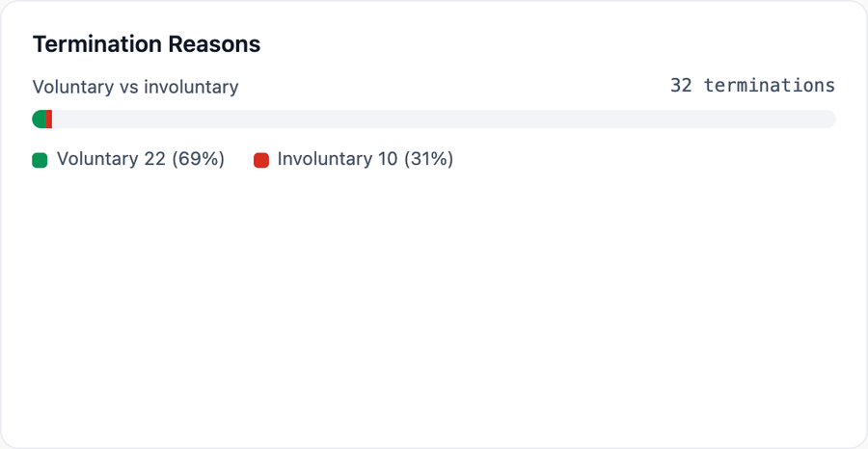
Task: Click the voluntary count 22
Action: [x=154, y=159]
